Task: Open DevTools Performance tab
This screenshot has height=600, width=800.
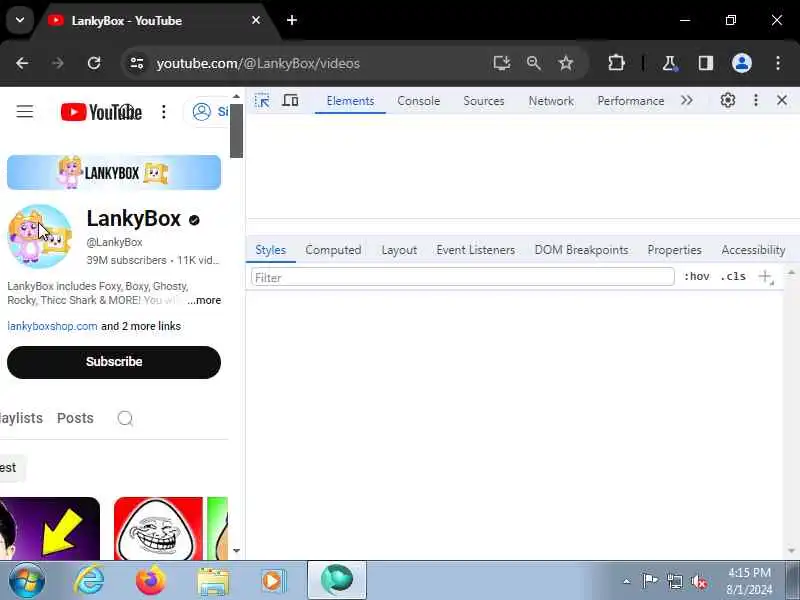Action: [631, 101]
